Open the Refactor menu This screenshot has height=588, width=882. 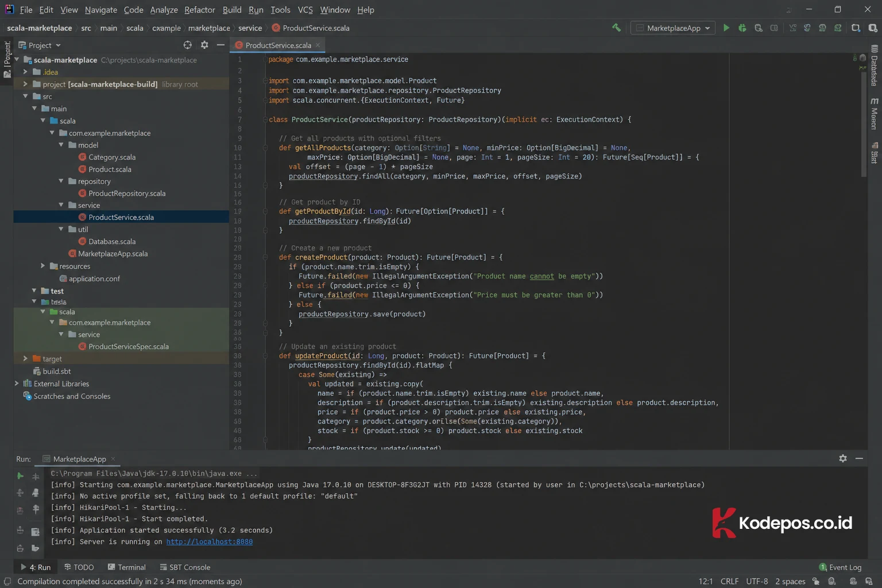200,10
